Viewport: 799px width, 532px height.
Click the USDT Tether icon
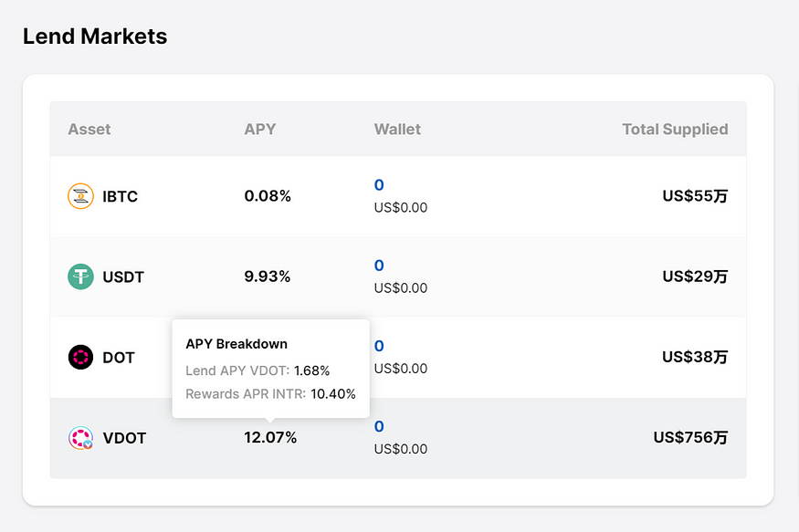pyautogui.click(x=81, y=276)
